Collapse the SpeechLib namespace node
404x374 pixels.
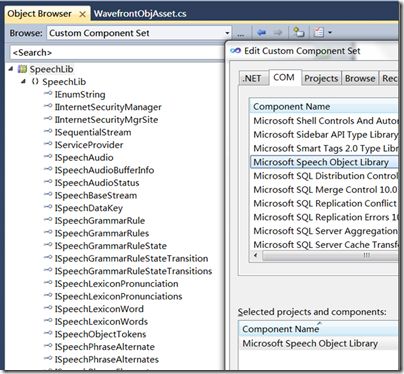click(x=23, y=81)
